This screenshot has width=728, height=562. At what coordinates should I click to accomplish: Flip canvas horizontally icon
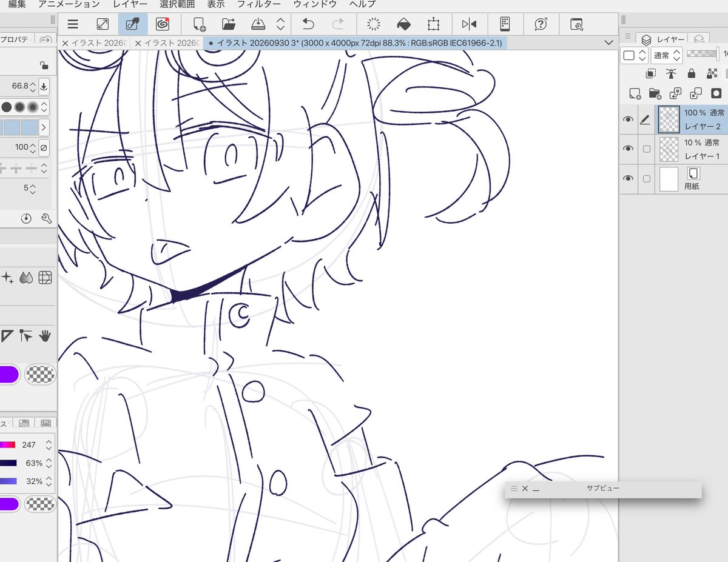tap(469, 24)
